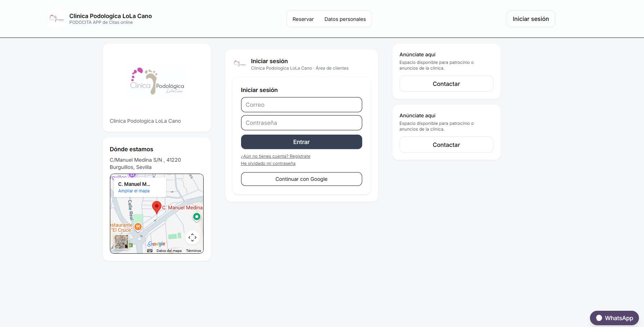Open the Datos personales menu item
Viewport: 644px width, 327px height.
pos(345,19)
